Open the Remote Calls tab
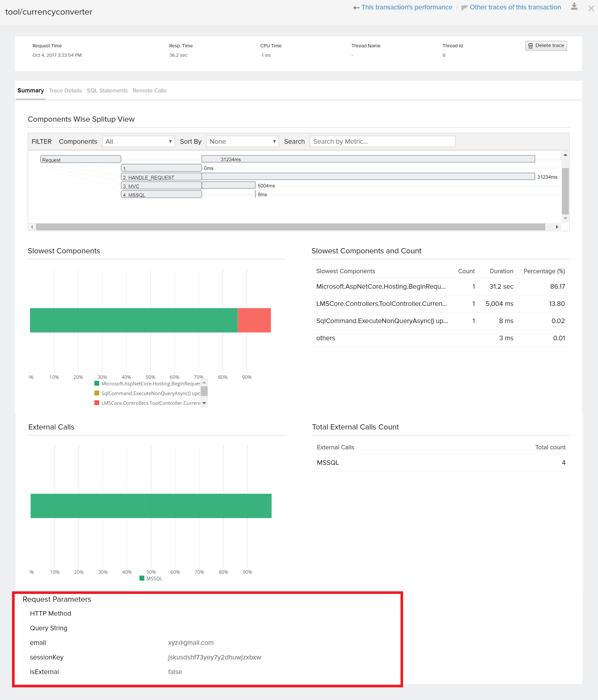598x700 pixels. click(x=149, y=91)
